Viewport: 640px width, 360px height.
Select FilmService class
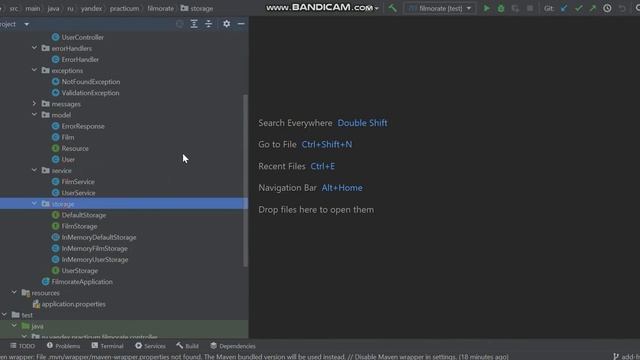coord(78,182)
